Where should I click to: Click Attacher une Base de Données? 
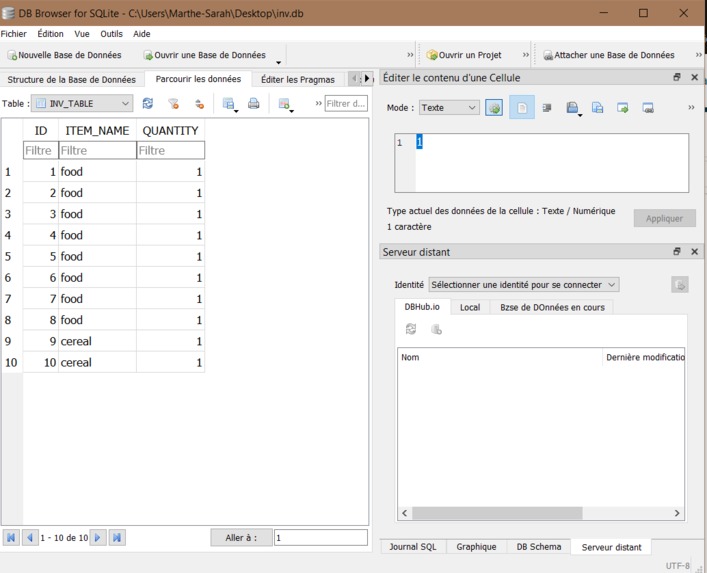pyautogui.click(x=609, y=55)
